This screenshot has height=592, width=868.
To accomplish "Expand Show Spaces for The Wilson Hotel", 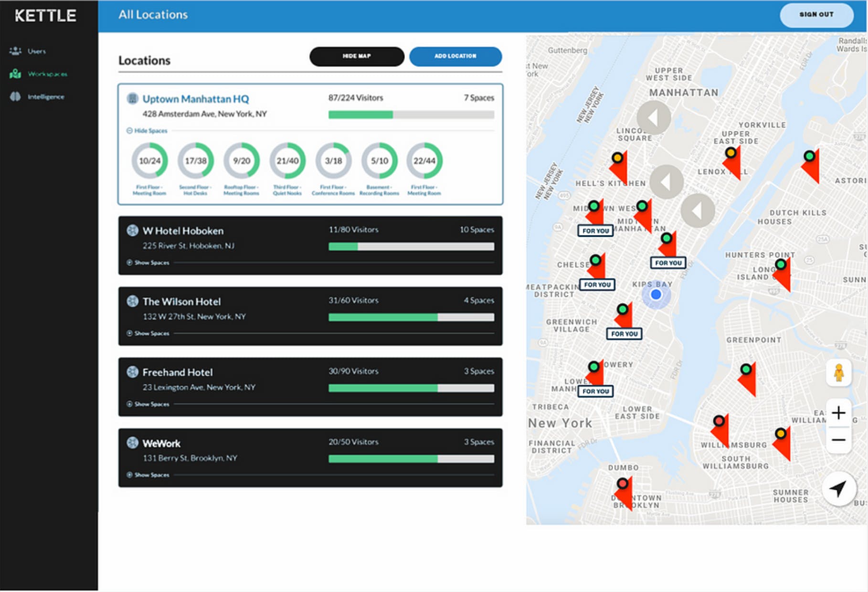I will (148, 333).
